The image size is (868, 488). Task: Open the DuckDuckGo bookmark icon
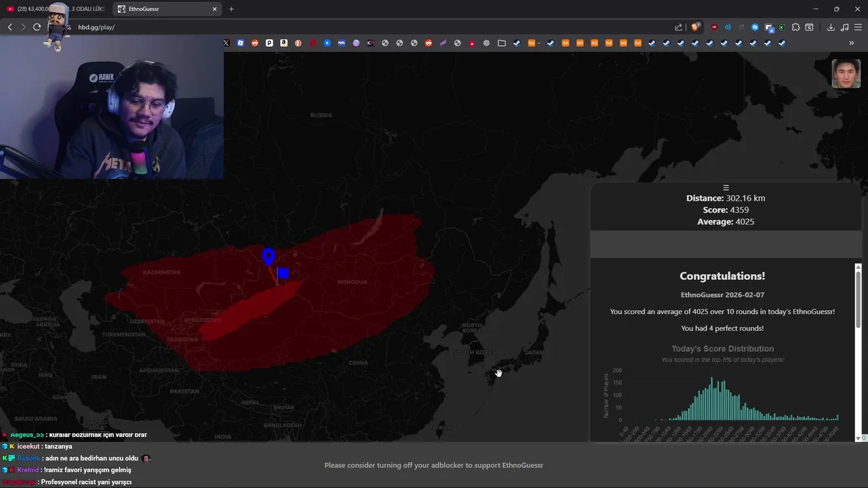pos(298,43)
